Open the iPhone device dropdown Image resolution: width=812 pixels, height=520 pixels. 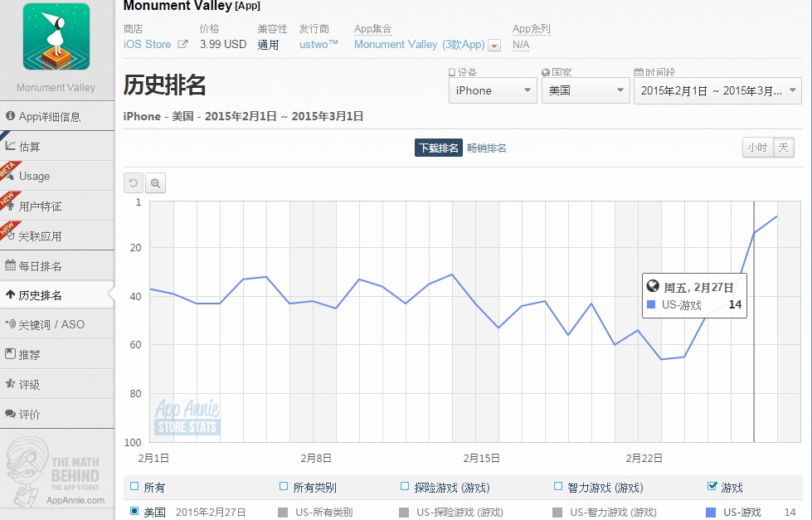493,90
